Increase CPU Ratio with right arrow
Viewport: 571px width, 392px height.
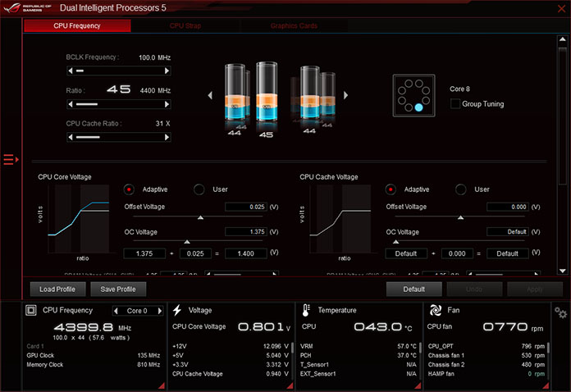167,104
